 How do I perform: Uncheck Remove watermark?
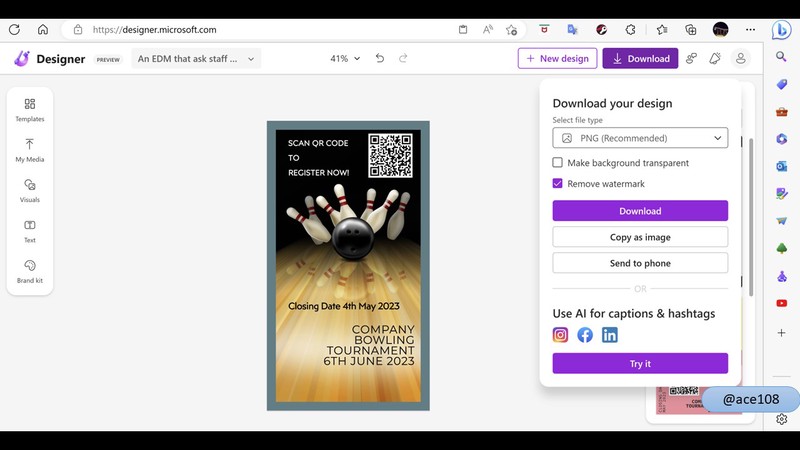click(557, 183)
